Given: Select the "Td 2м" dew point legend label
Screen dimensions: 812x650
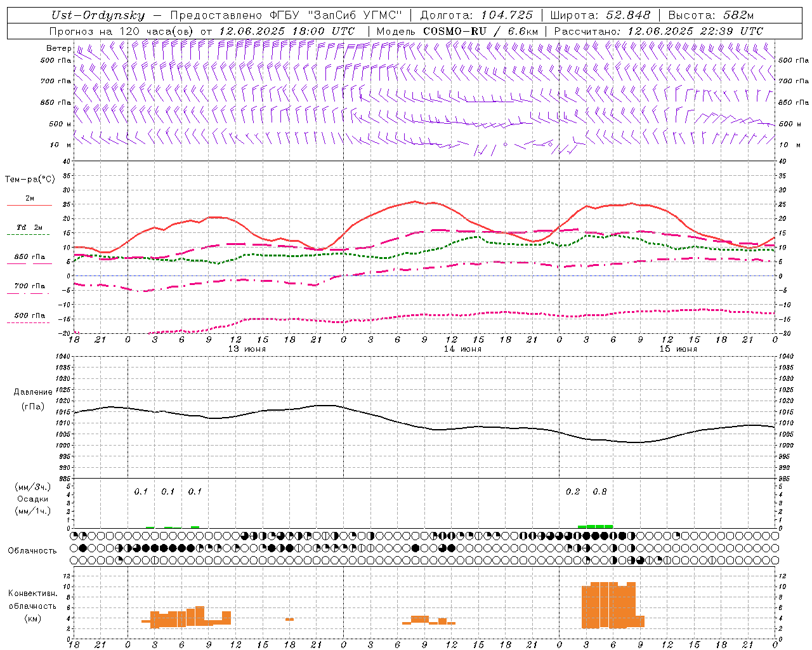Looking at the screenshot, I should coord(29,227).
